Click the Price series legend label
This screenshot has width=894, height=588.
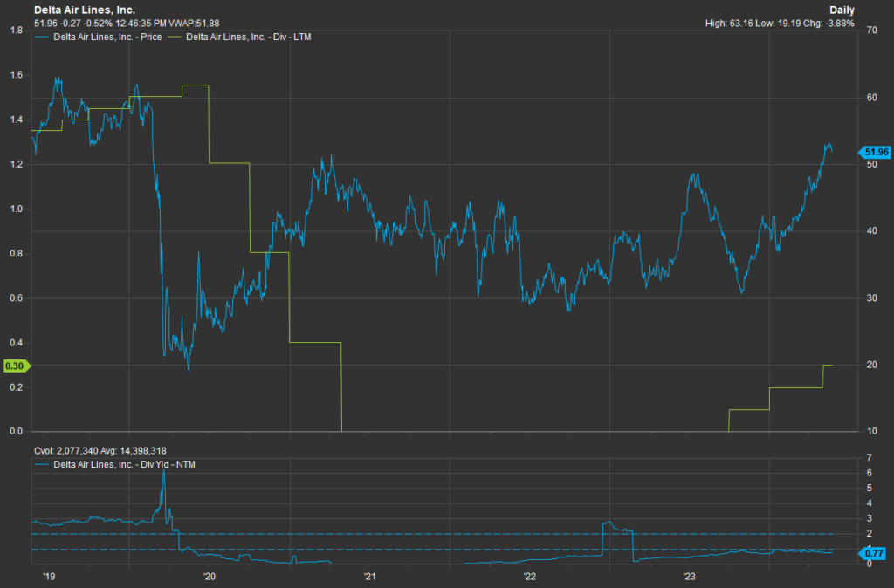click(107, 37)
